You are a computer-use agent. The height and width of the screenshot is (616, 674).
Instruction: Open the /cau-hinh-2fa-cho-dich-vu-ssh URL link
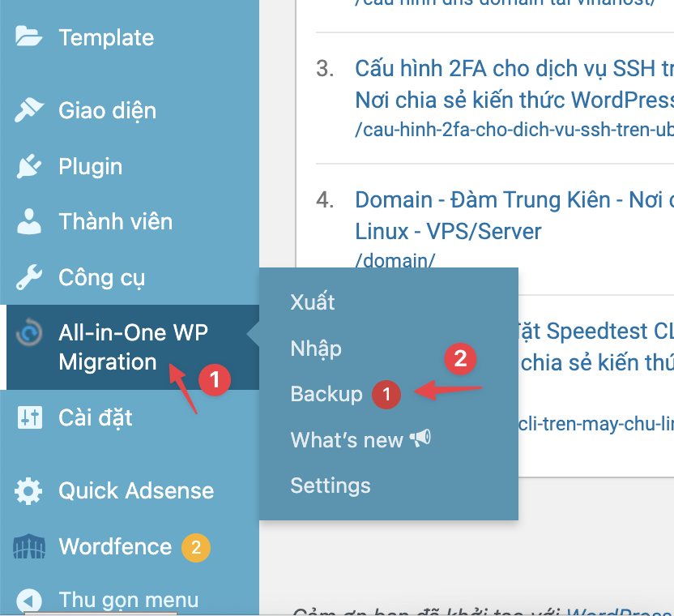[514, 130]
